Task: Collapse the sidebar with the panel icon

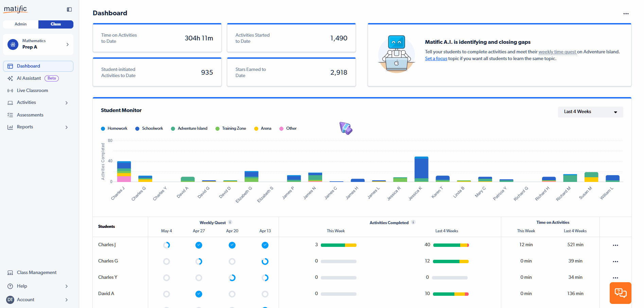Action: click(x=69, y=10)
